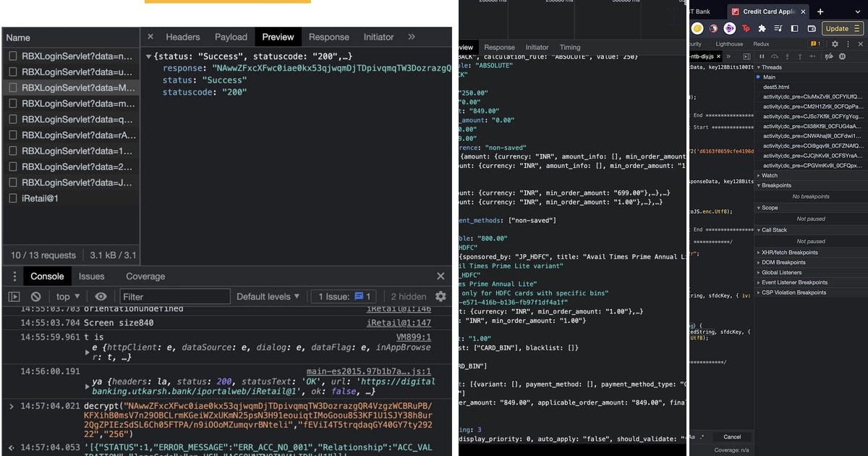
Task: Toggle the deactivate breakpoints control
Action: click(829, 56)
